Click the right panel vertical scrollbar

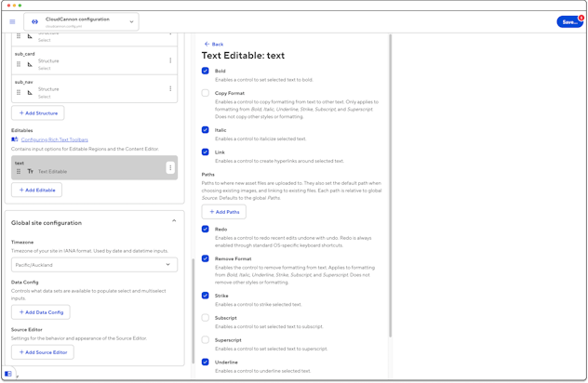391,186
